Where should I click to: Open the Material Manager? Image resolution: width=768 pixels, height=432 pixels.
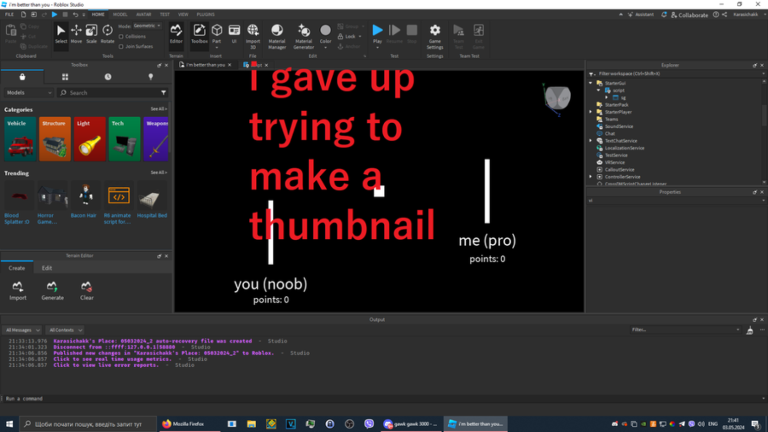click(x=277, y=36)
